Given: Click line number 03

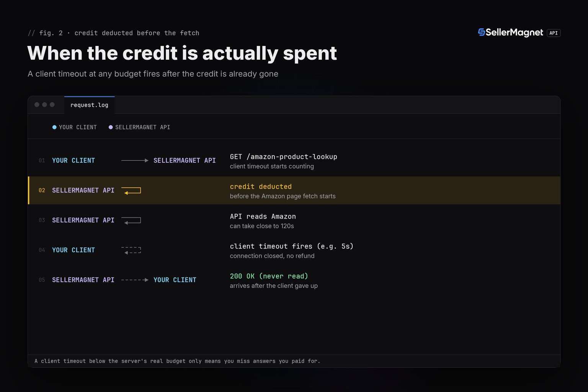Looking at the screenshot, I should pos(42,220).
